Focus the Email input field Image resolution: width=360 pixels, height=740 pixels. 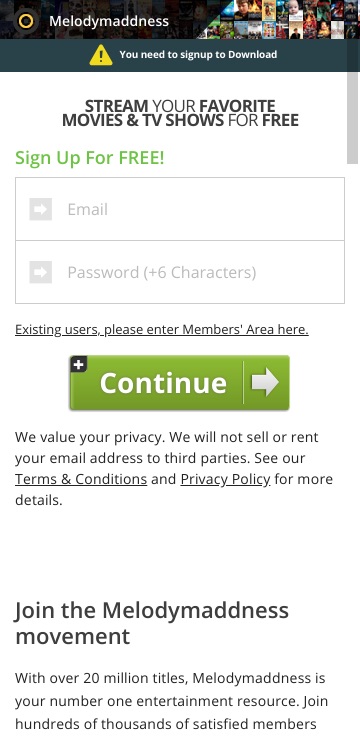(x=180, y=209)
